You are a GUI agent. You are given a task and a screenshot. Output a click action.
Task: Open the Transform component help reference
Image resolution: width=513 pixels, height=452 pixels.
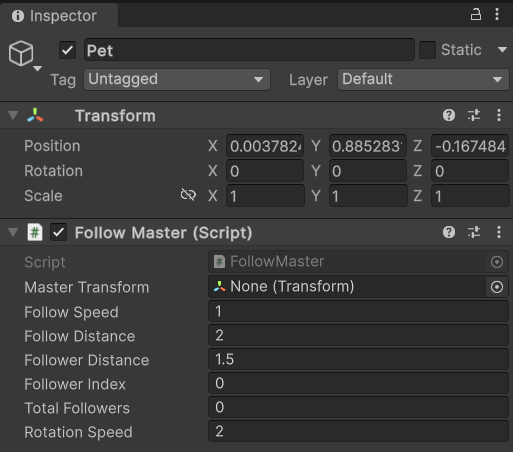point(449,115)
